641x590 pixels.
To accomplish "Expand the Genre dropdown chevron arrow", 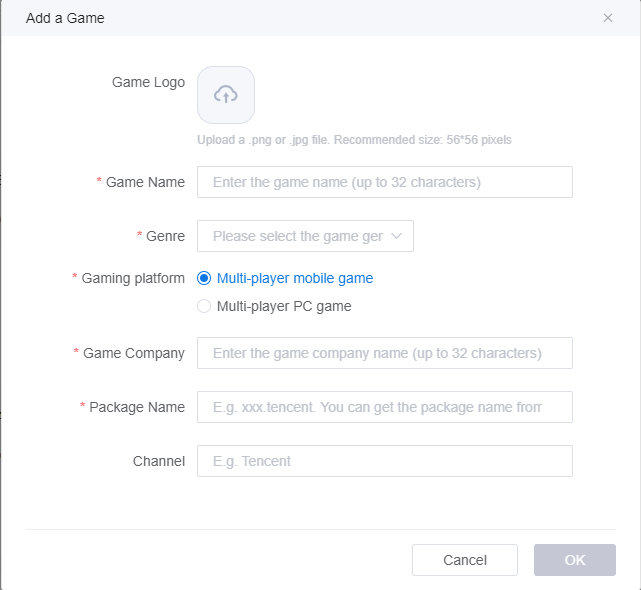I will coord(396,236).
